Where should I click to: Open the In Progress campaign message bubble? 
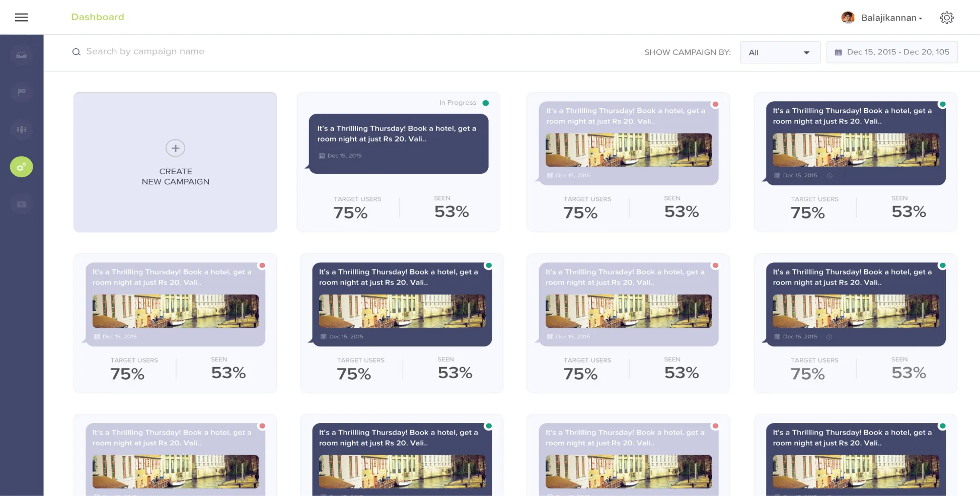[399, 144]
